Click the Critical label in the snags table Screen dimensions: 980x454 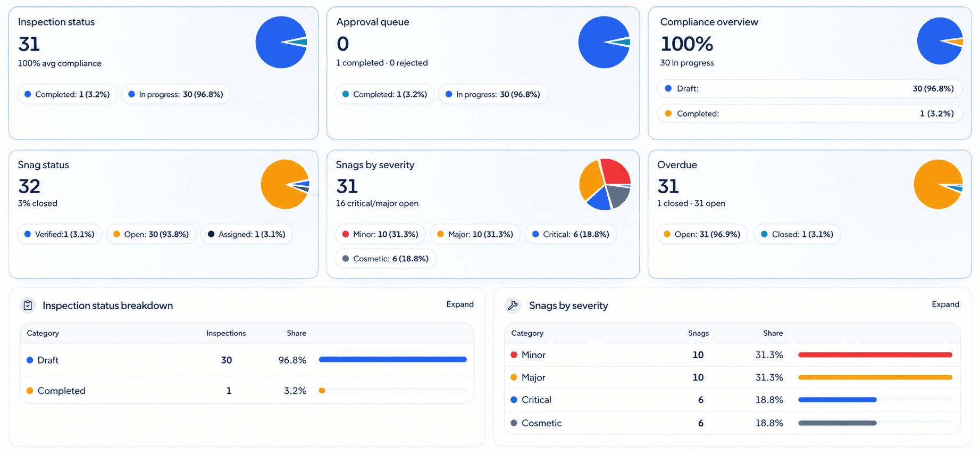537,400
